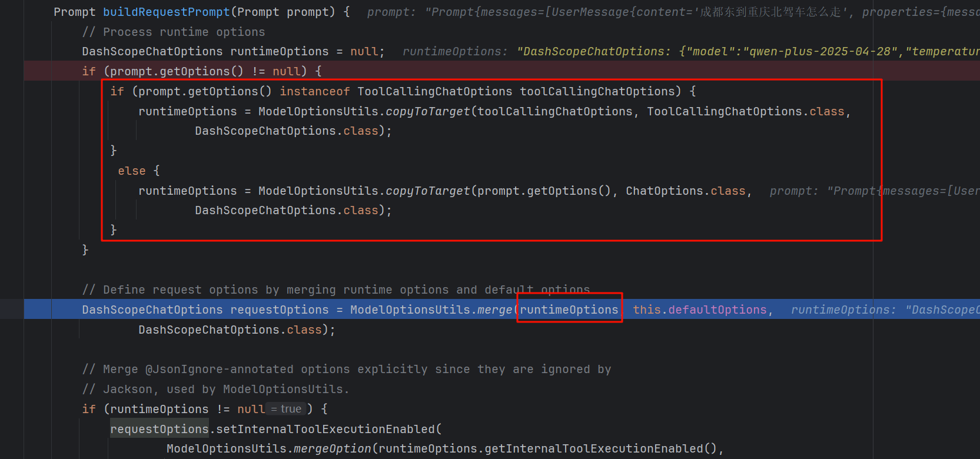Click copyToTarget in the toolCallingChatOptions assignment

(428, 111)
